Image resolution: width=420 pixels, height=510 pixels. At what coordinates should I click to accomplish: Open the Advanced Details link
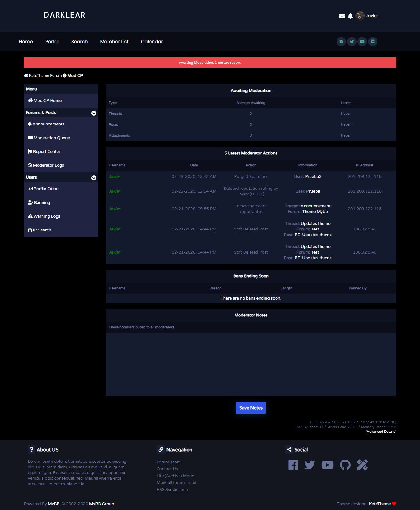pos(381,432)
